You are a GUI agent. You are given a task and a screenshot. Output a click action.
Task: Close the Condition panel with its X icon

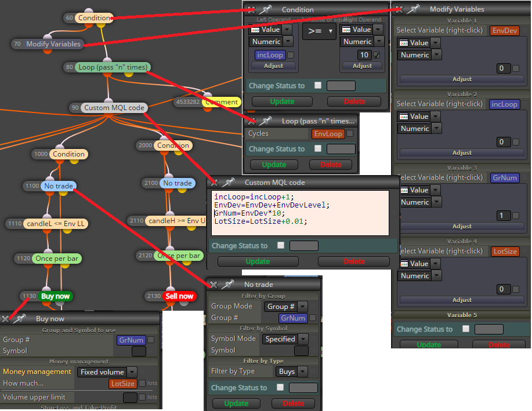click(251, 10)
